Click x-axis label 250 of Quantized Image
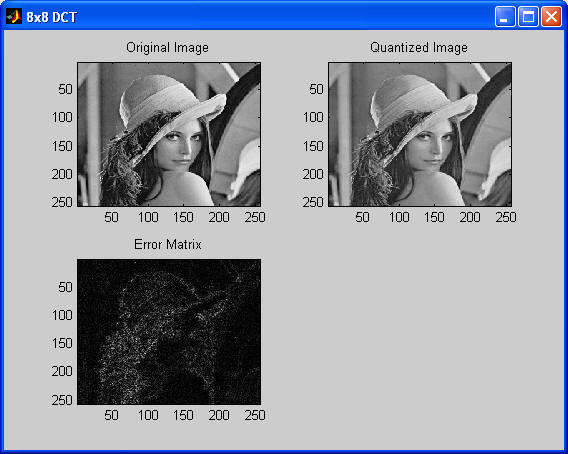This screenshot has width=568, height=454. pos(506,217)
